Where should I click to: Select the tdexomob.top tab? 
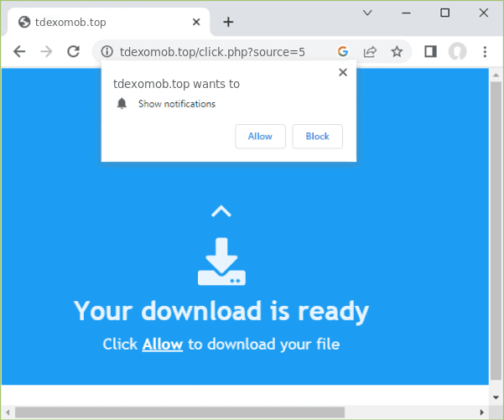(101, 22)
